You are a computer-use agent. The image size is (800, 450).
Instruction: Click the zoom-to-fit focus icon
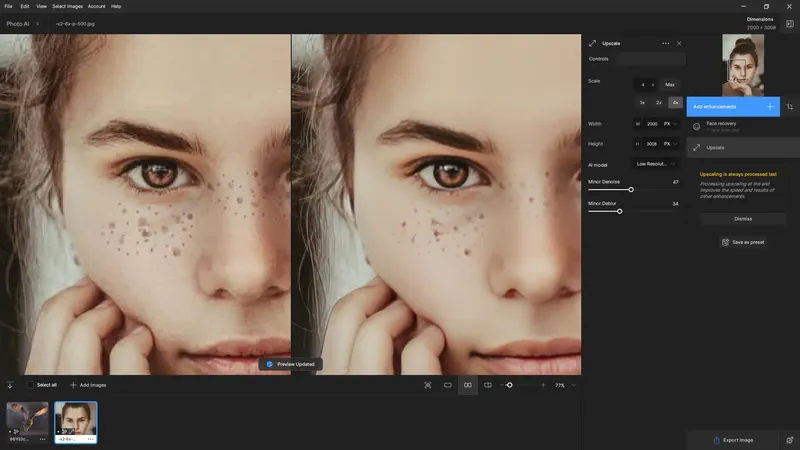pos(428,385)
